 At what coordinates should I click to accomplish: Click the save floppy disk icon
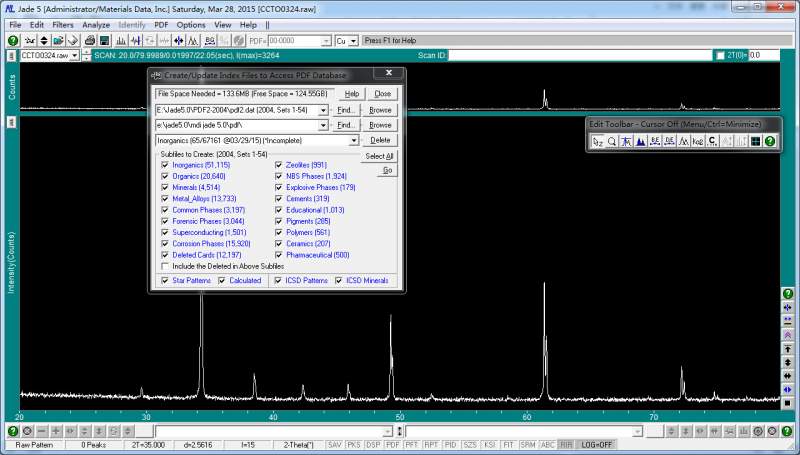pos(104,41)
